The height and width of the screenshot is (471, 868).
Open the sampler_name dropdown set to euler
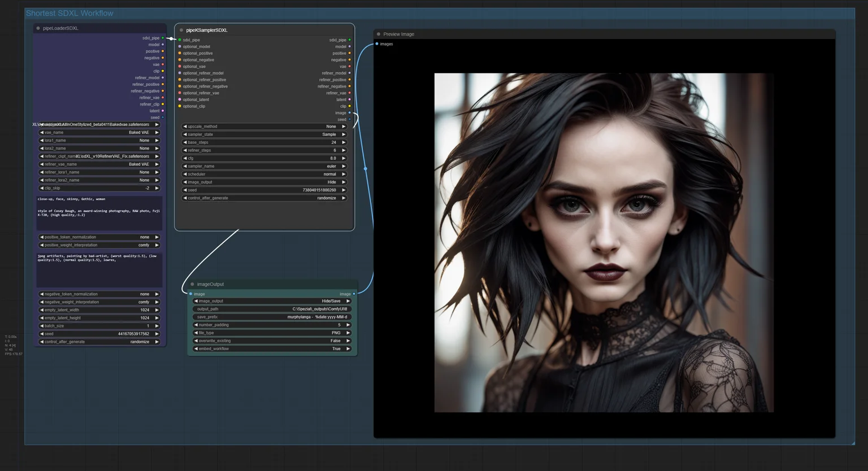pos(264,166)
